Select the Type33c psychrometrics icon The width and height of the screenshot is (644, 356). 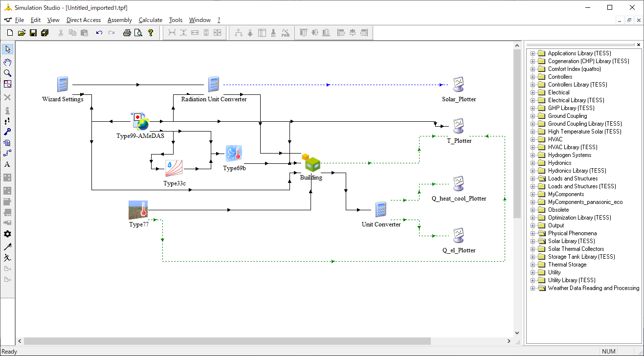174,169
